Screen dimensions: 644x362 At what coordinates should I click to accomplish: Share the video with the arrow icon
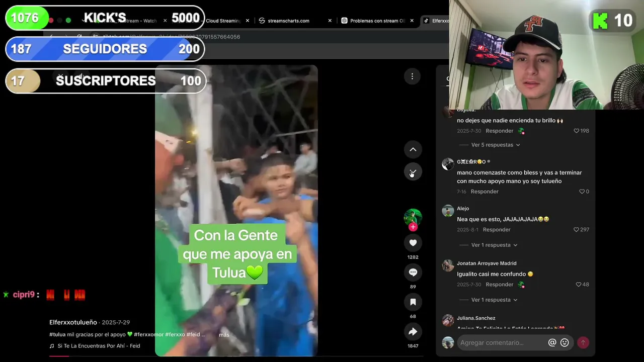(413, 331)
